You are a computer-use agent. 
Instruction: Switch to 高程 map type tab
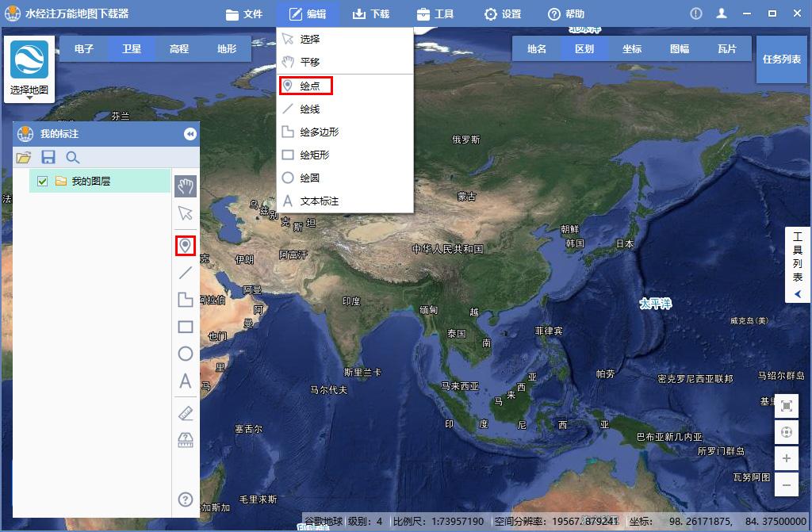coord(179,48)
